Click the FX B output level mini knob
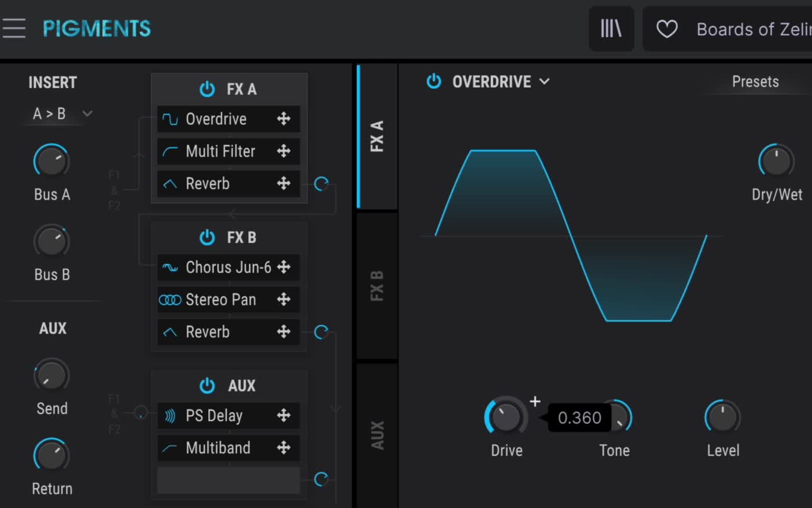 pyautogui.click(x=321, y=332)
